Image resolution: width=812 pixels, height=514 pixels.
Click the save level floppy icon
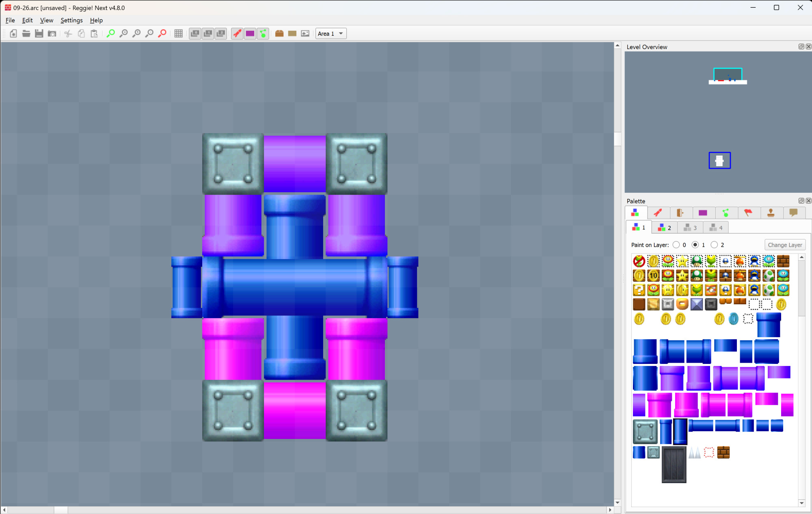[39, 34]
